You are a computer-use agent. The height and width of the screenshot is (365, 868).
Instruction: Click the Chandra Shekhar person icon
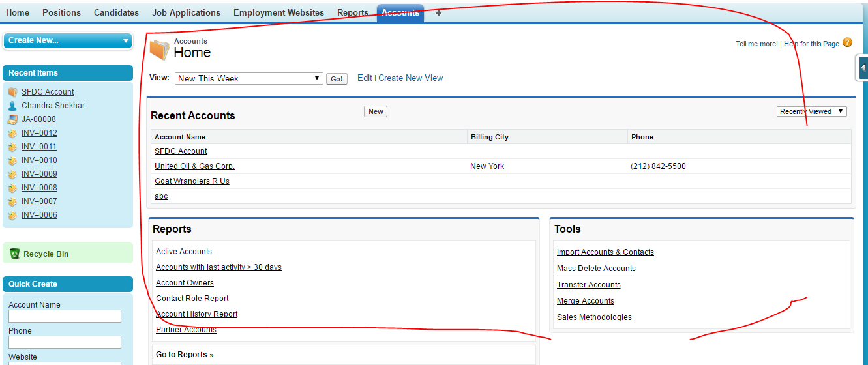tap(12, 106)
